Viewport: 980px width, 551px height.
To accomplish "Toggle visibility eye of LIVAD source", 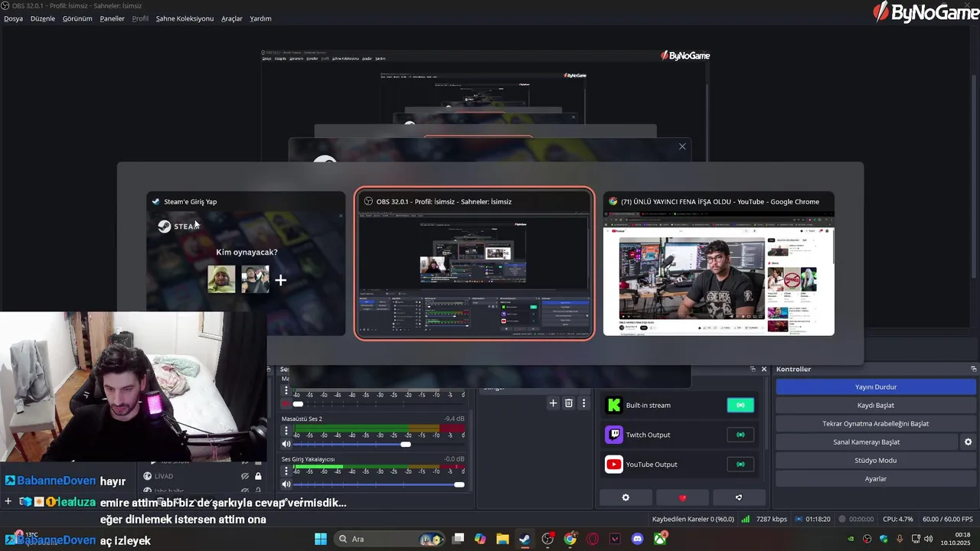I will pyautogui.click(x=245, y=476).
